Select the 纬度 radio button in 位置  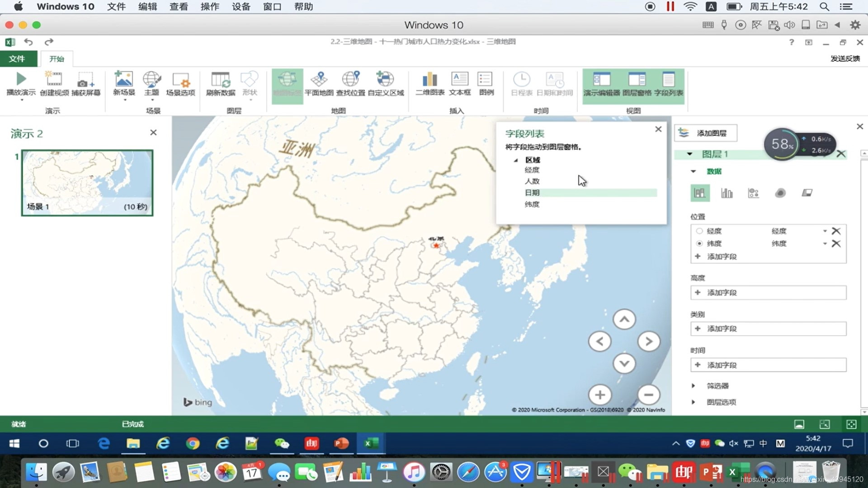699,244
